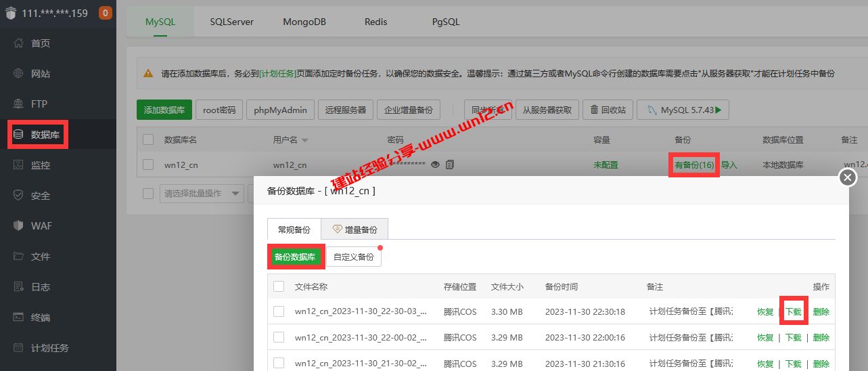Open the 有备份(16) backups link
This screenshot has width=868, height=371.
pyautogui.click(x=694, y=165)
